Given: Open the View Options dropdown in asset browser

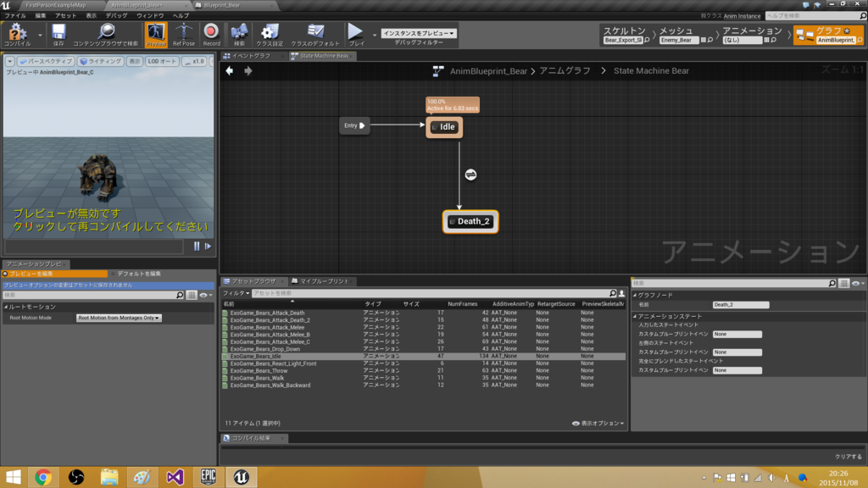Looking at the screenshot, I should click(x=598, y=424).
